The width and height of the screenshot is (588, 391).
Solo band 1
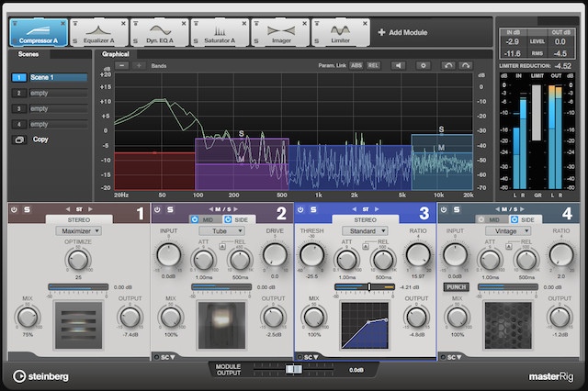tap(27, 210)
